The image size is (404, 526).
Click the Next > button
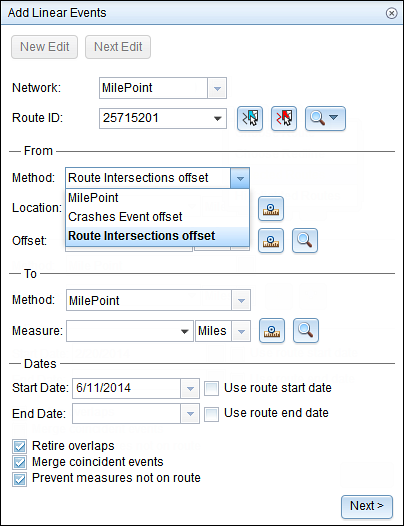coord(367,506)
